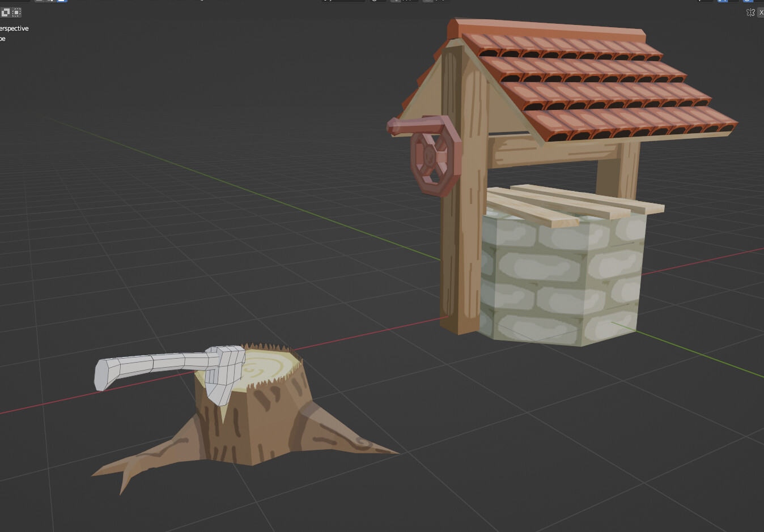Click the show gizmos icon at top right
The image size is (764, 532).
click(720, 2)
